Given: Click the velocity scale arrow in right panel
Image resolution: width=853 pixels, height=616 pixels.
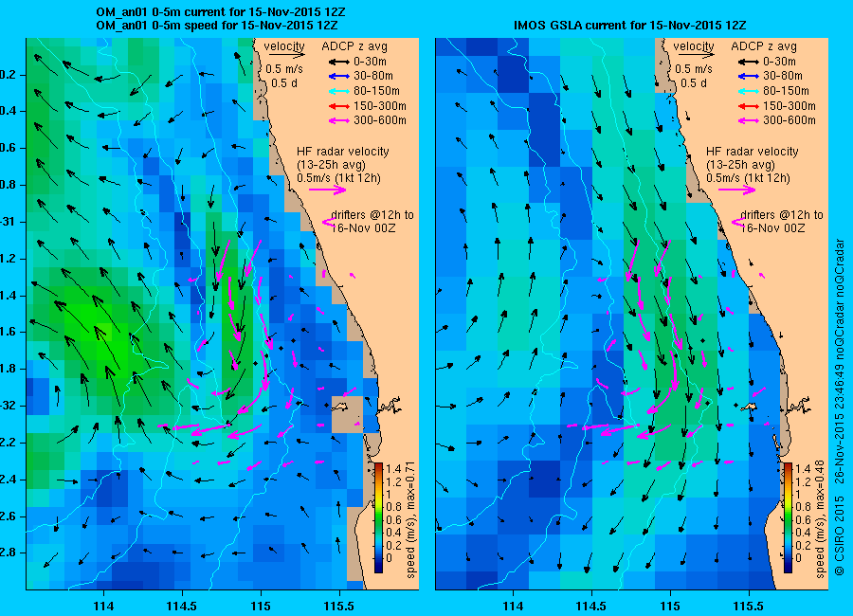Looking at the screenshot, I should (697, 55).
